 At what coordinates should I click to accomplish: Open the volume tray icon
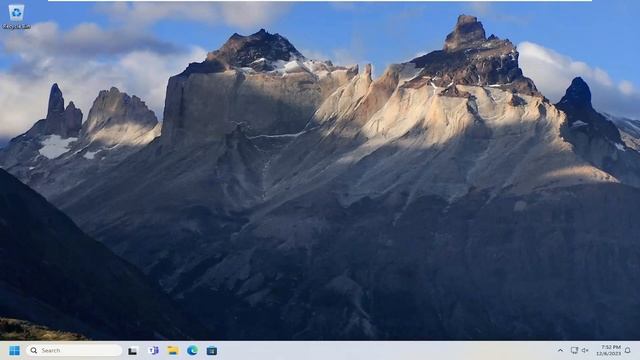click(x=585, y=350)
